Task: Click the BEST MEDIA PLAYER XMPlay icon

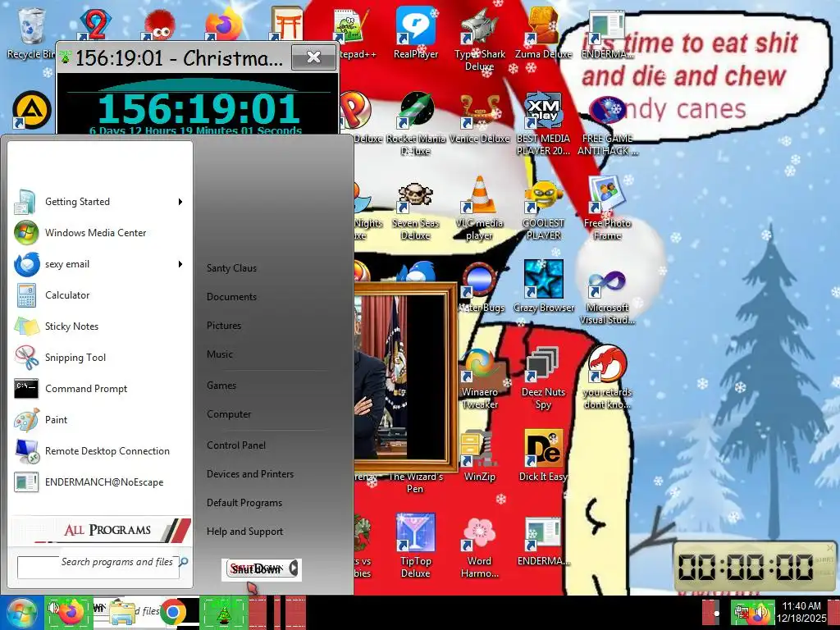Action: [x=543, y=123]
